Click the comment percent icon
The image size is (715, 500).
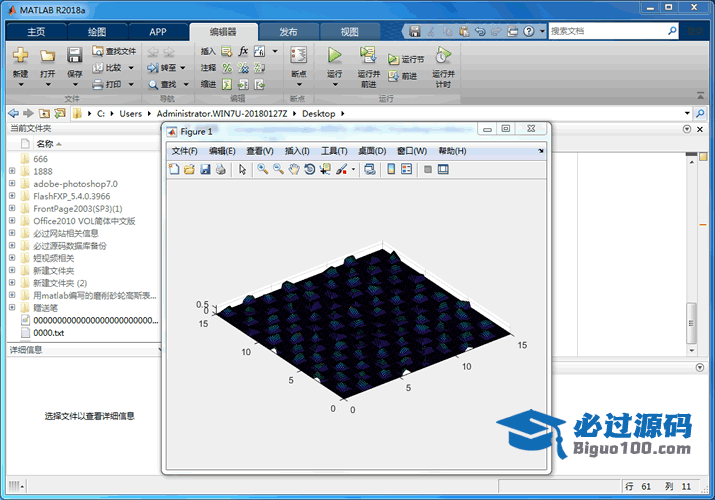(x=227, y=68)
